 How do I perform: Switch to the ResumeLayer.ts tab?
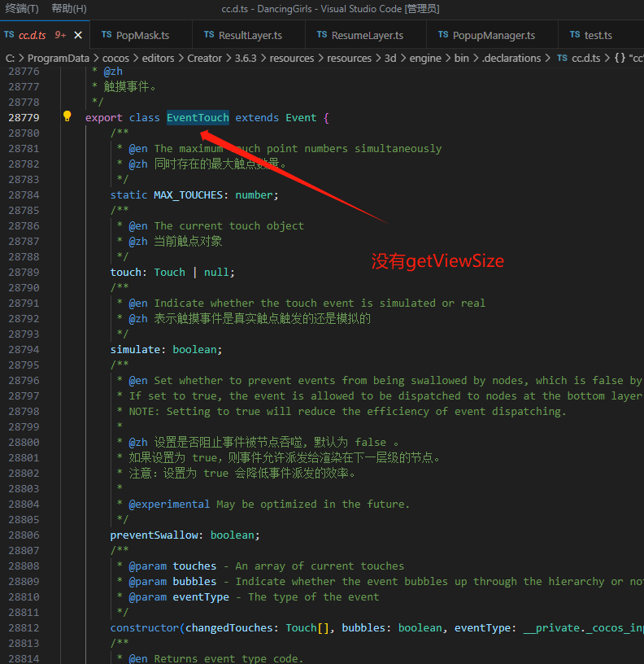tap(368, 35)
